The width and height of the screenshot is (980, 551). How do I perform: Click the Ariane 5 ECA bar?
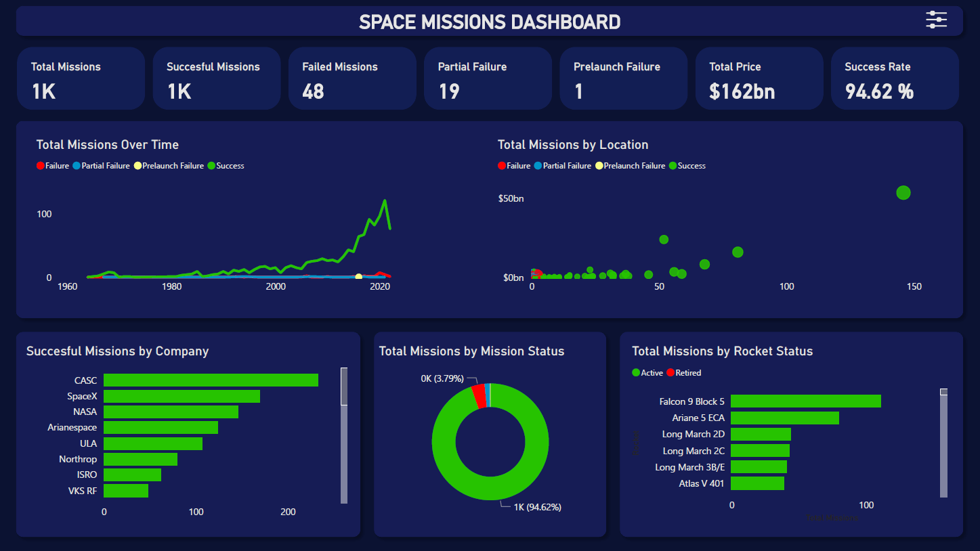(784, 418)
